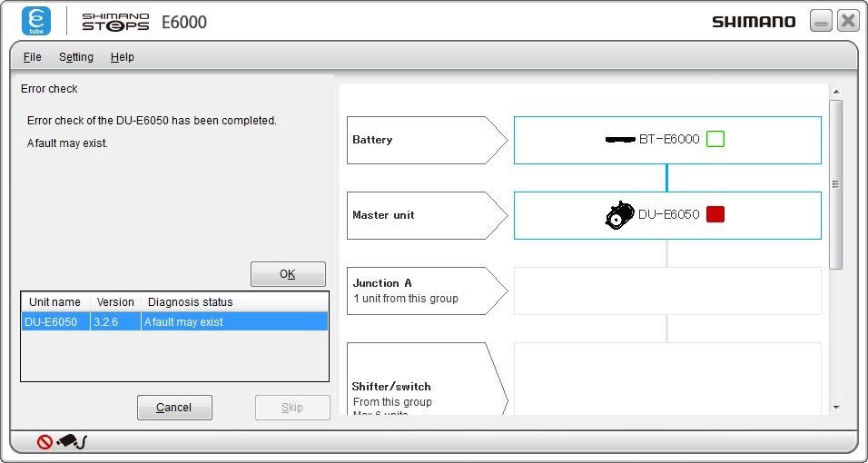The width and height of the screenshot is (868, 463).
Task: Open the Setting menu
Action: click(x=76, y=57)
